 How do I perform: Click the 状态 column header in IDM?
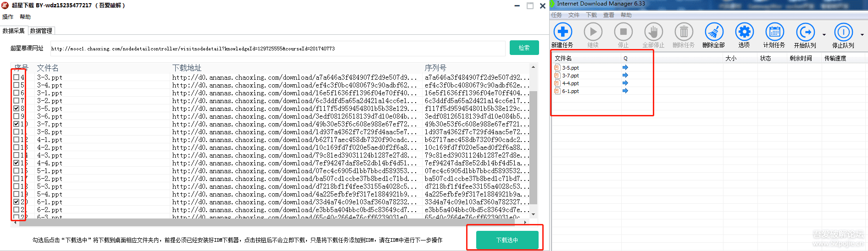765,58
